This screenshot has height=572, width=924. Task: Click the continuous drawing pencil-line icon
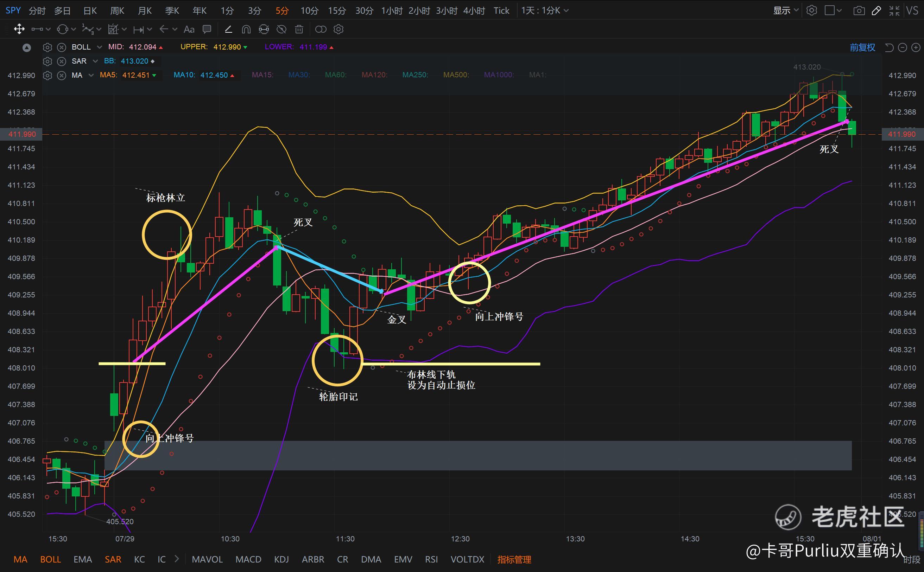228,29
